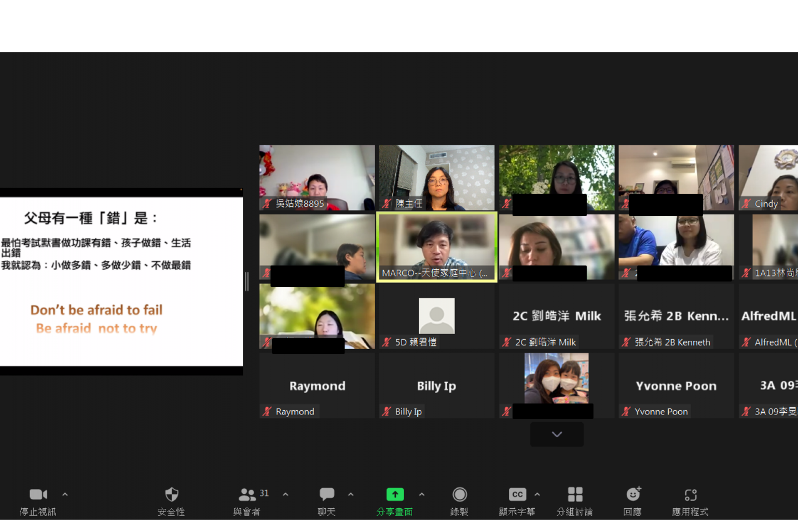Image resolution: width=798 pixels, height=532 pixels.
Task: Select the Yvonne Poon participant tile
Action: pos(676,386)
